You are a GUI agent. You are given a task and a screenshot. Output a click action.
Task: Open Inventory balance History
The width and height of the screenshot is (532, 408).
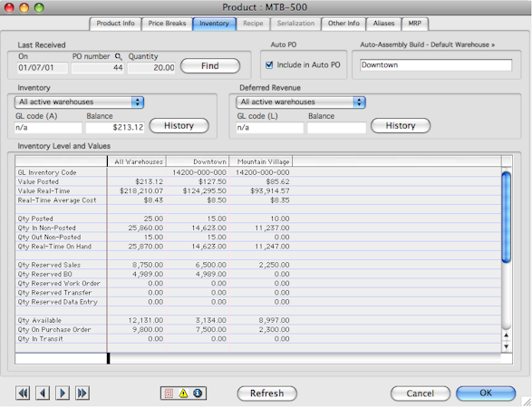click(179, 126)
